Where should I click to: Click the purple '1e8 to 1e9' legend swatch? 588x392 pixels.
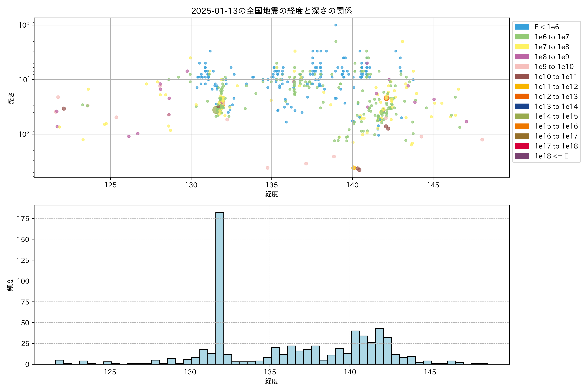click(522, 57)
